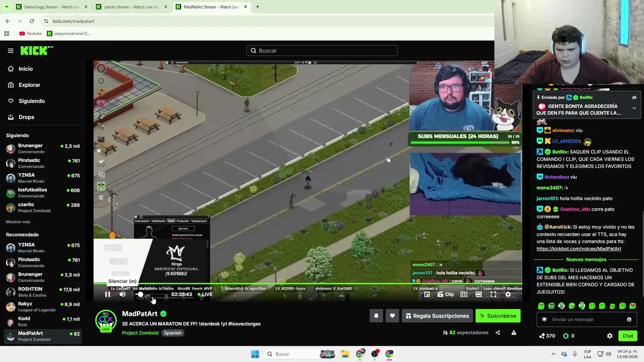Show hidden system tray icons chevron
This screenshot has height=362, width=644.
point(553,354)
